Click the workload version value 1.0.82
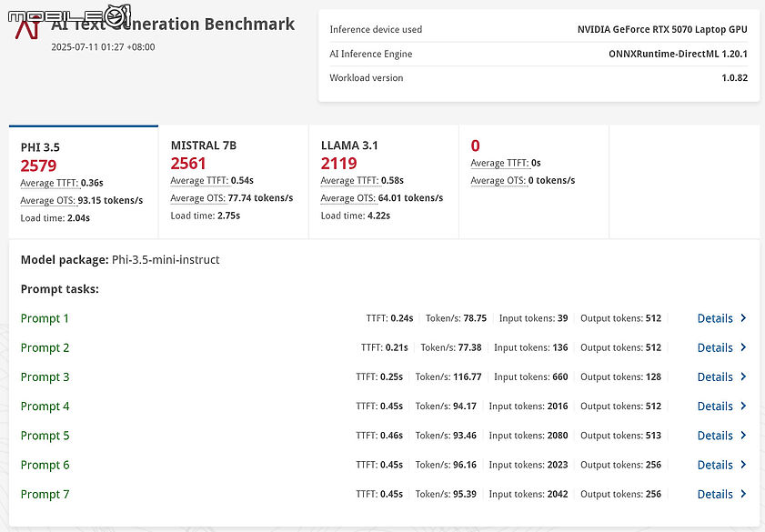Image resolution: width=765 pixels, height=532 pixels. point(734,77)
